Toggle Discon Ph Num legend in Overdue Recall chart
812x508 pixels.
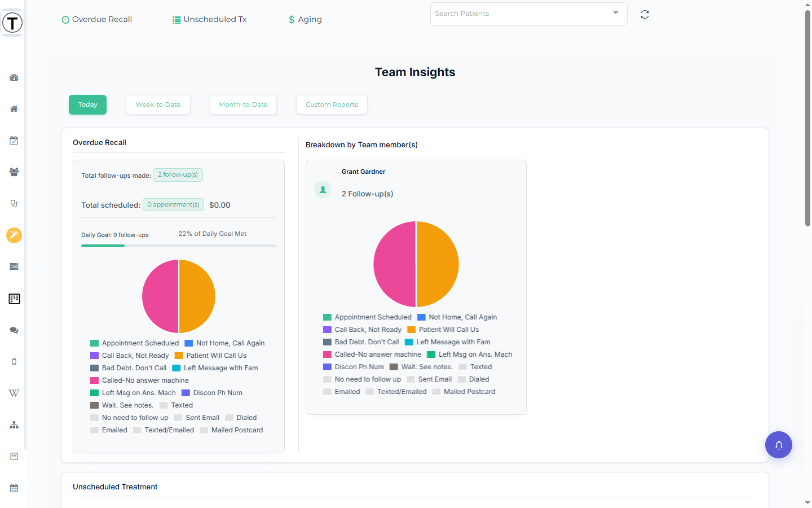point(212,393)
